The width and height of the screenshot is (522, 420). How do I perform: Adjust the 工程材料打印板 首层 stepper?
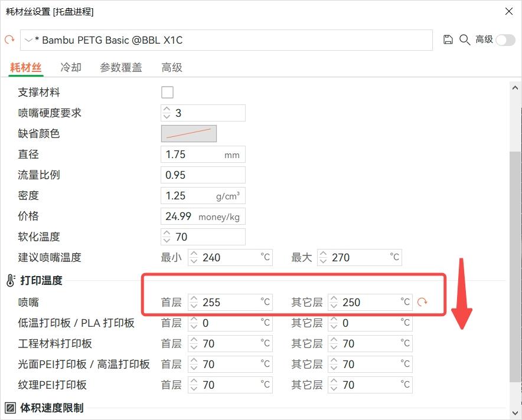[194, 343]
